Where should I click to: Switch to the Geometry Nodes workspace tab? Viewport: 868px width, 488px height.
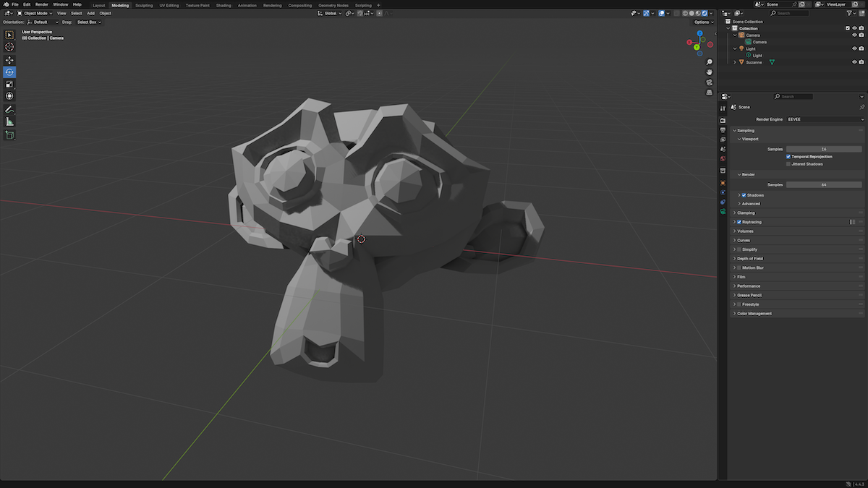pyautogui.click(x=333, y=5)
